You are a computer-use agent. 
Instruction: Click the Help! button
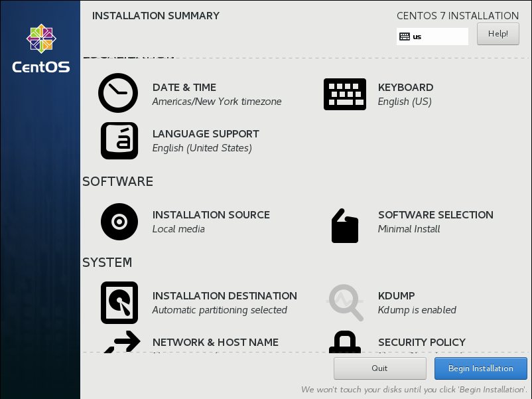point(498,34)
